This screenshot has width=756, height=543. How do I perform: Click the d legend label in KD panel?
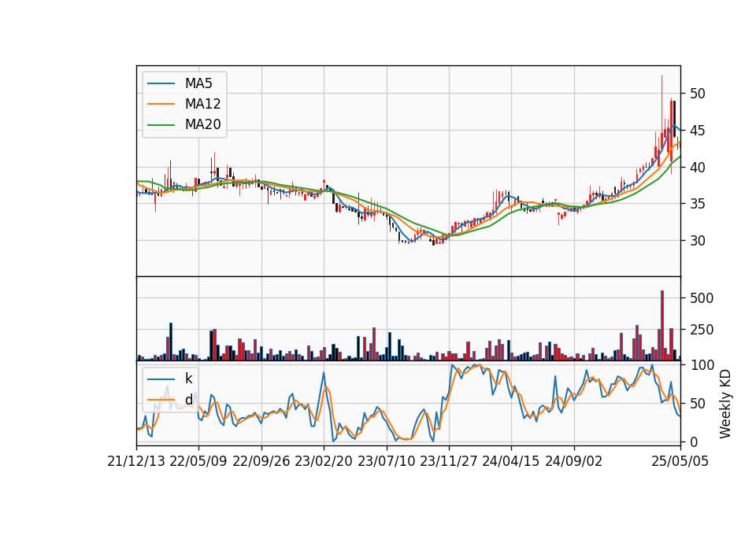point(189,400)
